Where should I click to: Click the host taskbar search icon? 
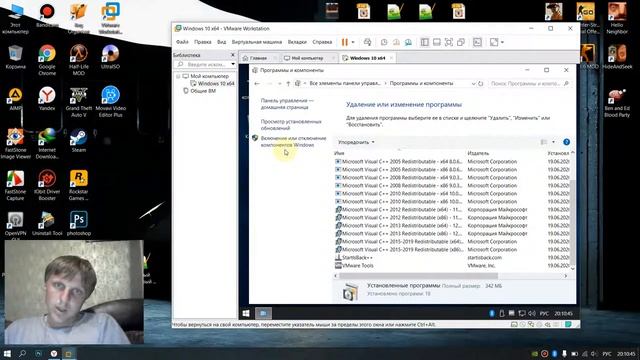(x=22, y=353)
